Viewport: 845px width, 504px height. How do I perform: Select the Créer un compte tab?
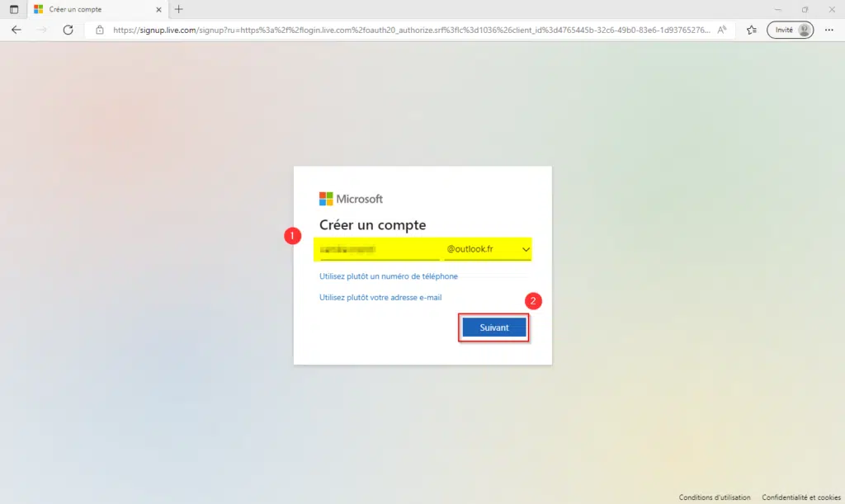coord(97,9)
